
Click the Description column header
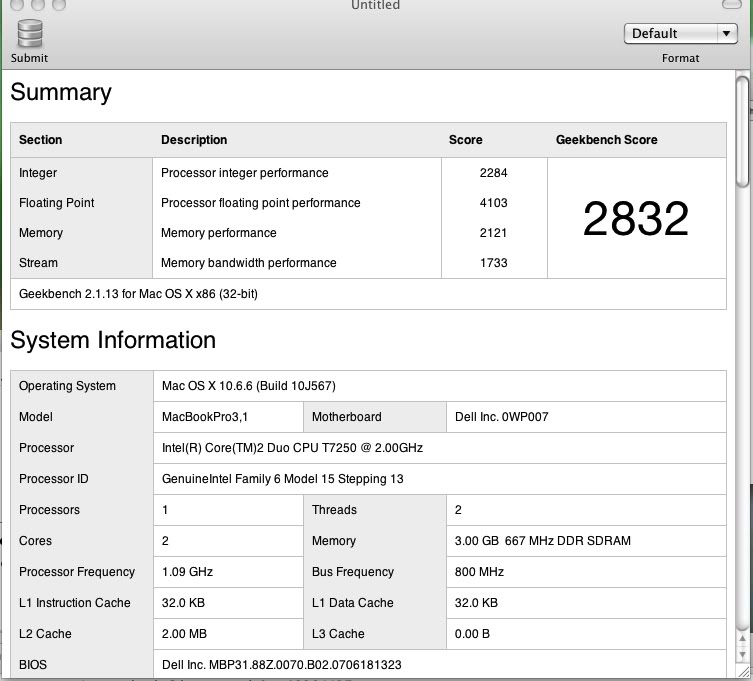(194, 140)
